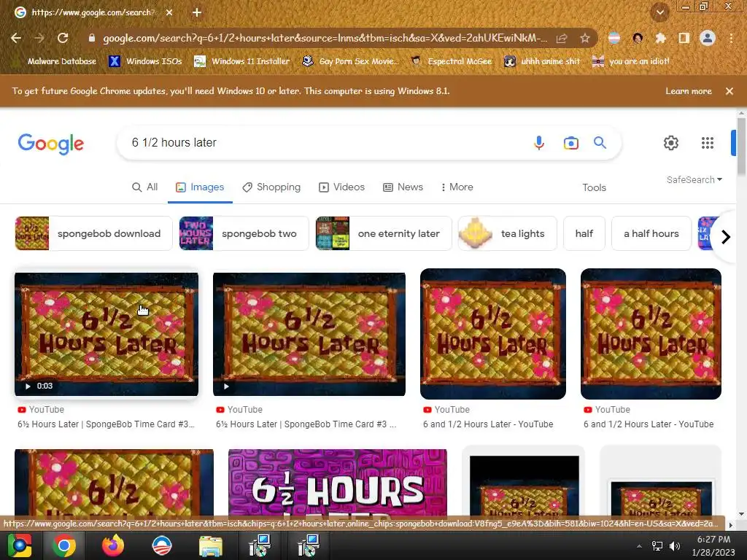This screenshot has width=747, height=560.
Task: Click the share page icon in address bar
Action: (x=562, y=38)
